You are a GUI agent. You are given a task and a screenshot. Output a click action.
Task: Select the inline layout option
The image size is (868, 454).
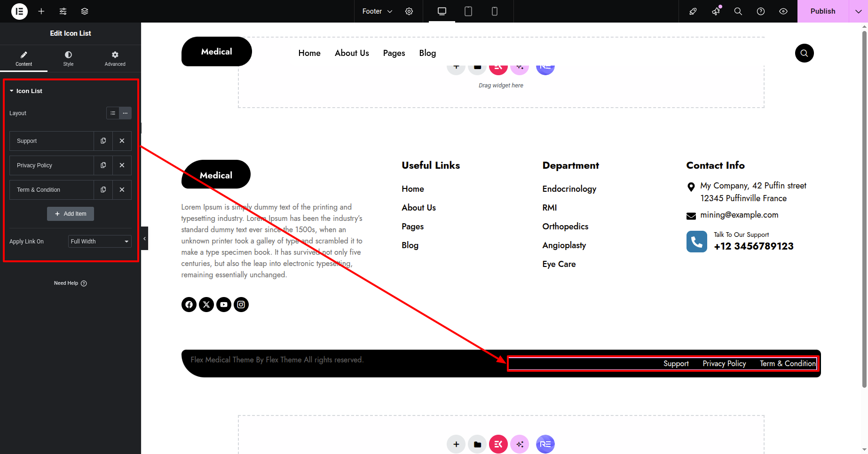[125, 113]
